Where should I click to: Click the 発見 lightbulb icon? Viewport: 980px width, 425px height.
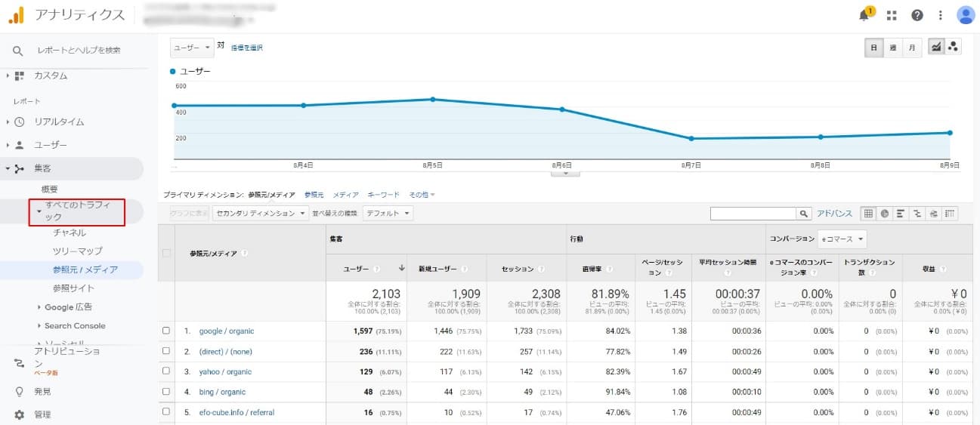[20, 392]
